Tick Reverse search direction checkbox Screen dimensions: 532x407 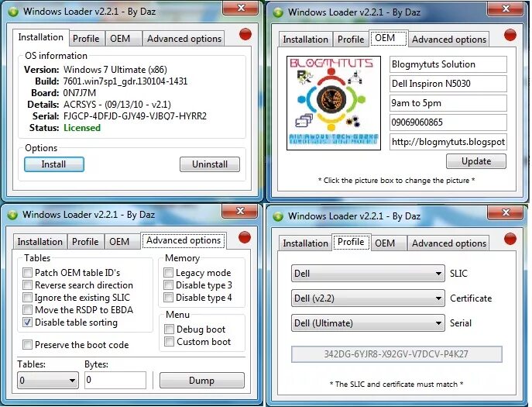27,285
